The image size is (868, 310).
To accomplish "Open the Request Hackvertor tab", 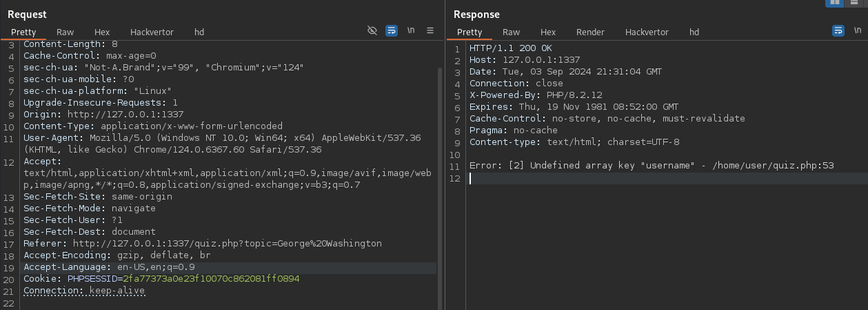I will (x=152, y=32).
